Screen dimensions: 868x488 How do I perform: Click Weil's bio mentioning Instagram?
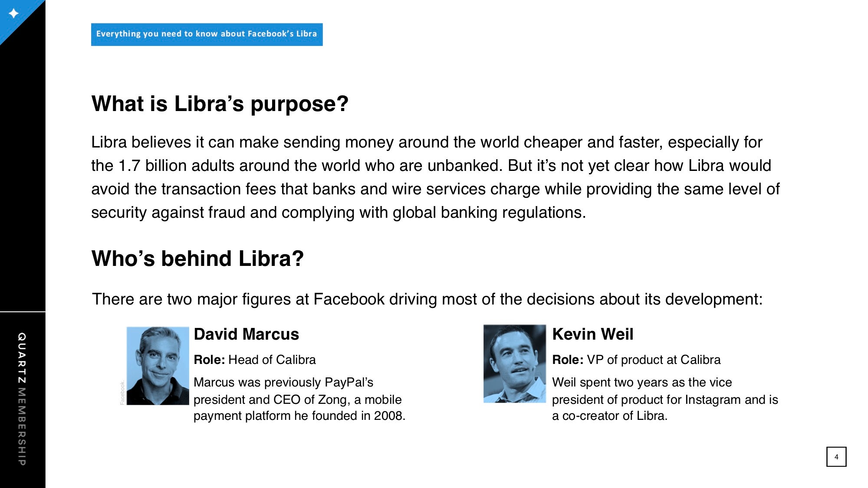665,399
